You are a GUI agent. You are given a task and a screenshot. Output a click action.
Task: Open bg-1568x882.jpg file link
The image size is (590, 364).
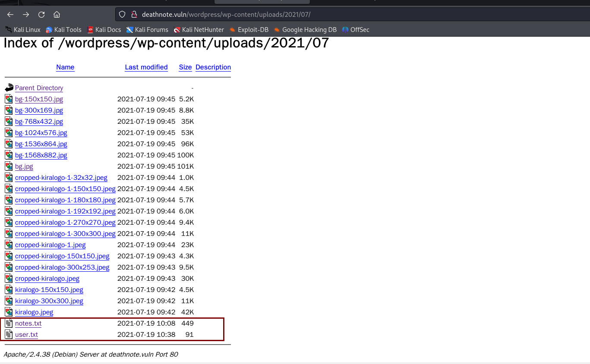click(x=41, y=155)
